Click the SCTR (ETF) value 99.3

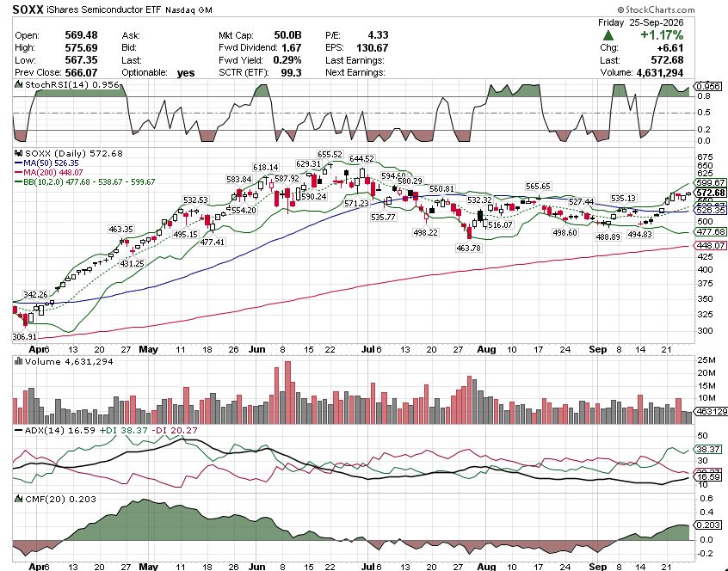point(291,72)
